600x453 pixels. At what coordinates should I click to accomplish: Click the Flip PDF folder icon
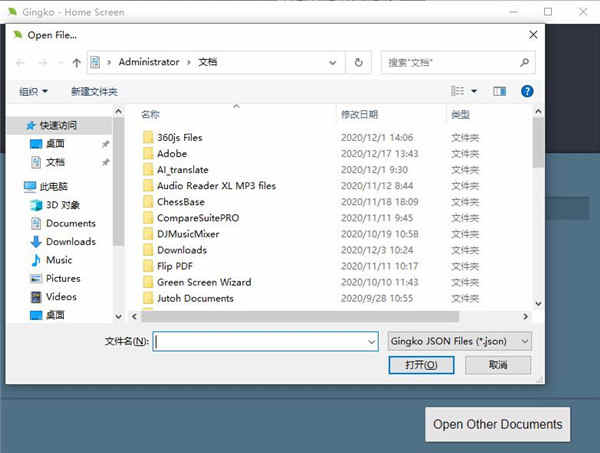pyautogui.click(x=148, y=266)
